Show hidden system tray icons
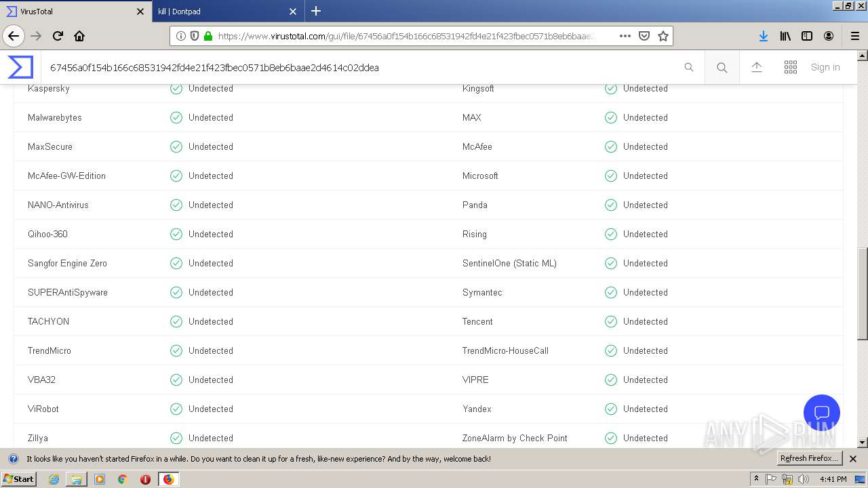 756,479
